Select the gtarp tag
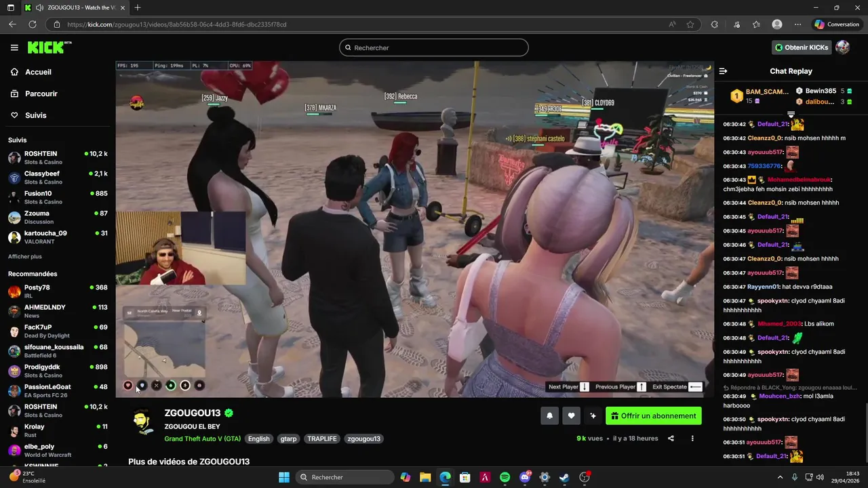Image resolution: width=868 pixels, height=488 pixels. pos(289,439)
